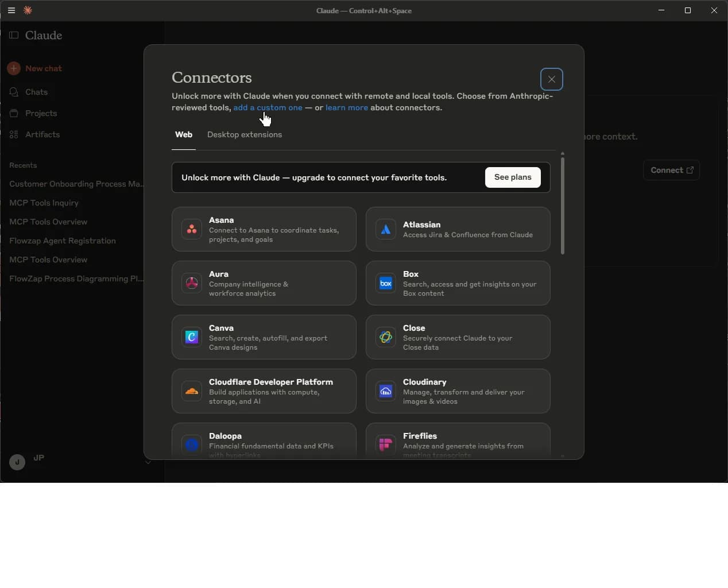728x588 pixels.
Task: Select the Cloudflare Developer Platform title
Action: point(271,382)
